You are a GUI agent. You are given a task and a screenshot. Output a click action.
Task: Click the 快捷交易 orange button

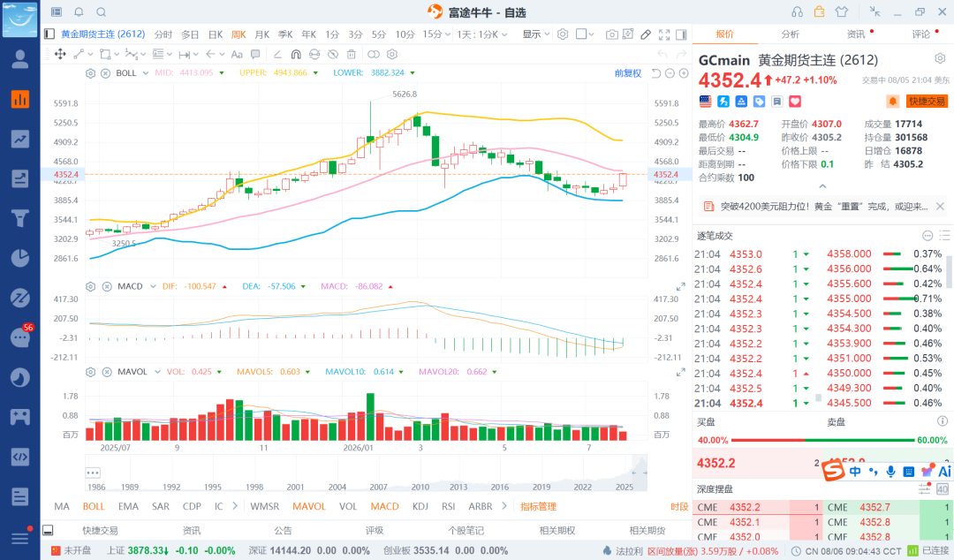(927, 101)
